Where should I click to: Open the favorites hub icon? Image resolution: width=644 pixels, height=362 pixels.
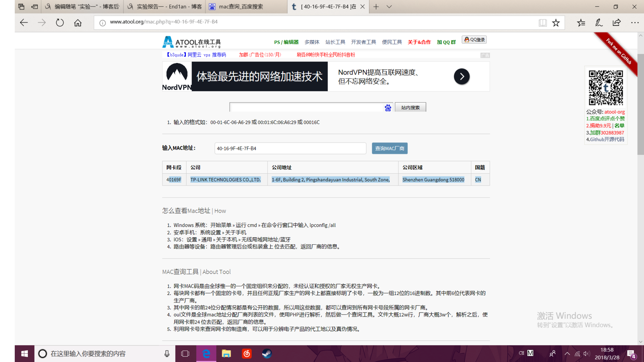pyautogui.click(x=581, y=23)
